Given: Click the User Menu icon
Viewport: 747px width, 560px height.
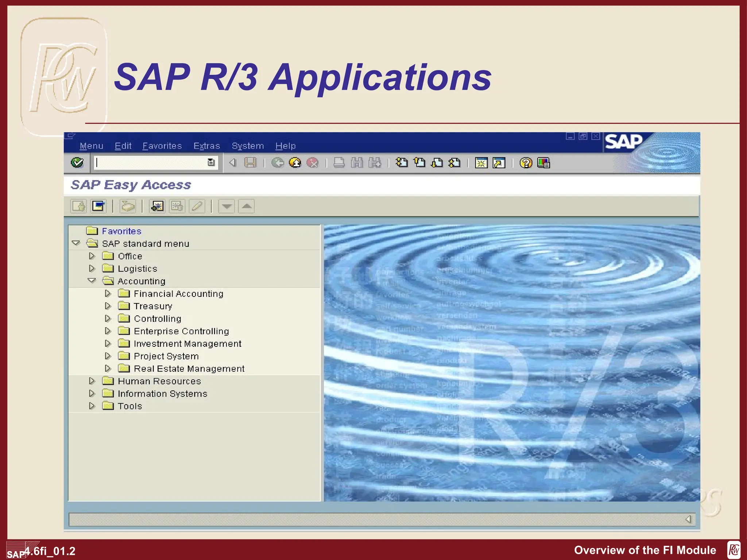Looking at the screenshot, I should pyautogui.click(x=78, y=206).
